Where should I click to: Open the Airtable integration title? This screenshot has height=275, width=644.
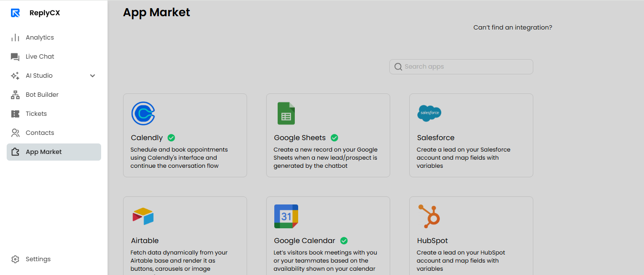click(x=145, y=241)
